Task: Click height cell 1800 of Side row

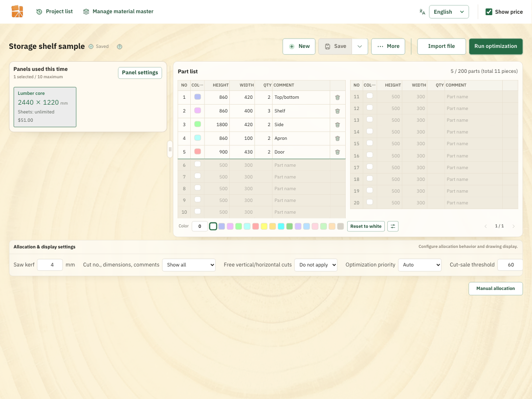Action: pos(217,125)
